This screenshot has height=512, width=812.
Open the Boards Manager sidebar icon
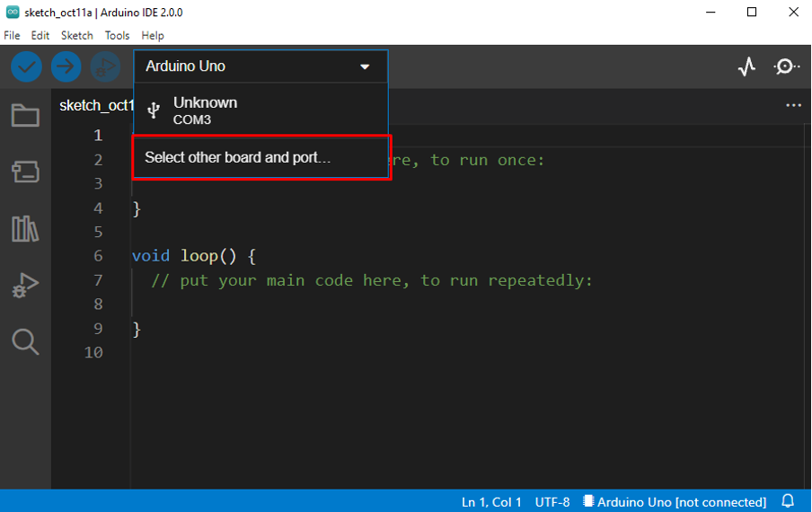pos(25,172)
